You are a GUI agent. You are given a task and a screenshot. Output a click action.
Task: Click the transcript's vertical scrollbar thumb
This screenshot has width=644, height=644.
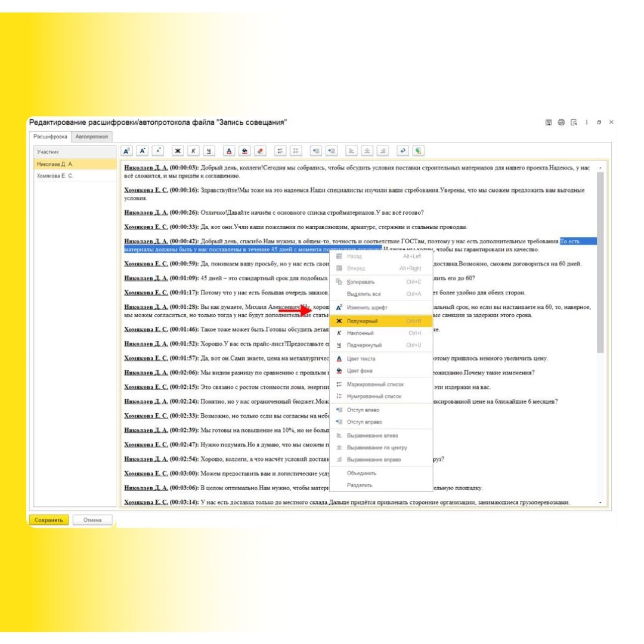coord(600,262)
